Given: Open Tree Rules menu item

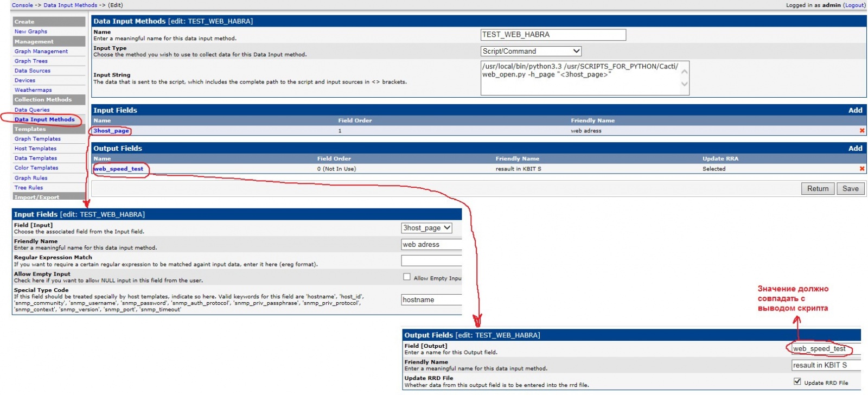Looking at the screenshot, I should [x=29, y=188].
